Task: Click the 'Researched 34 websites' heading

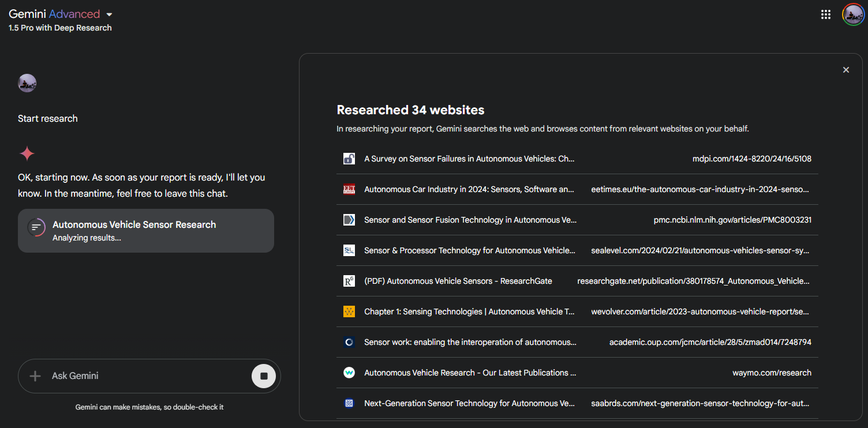Action: [410, 110]
